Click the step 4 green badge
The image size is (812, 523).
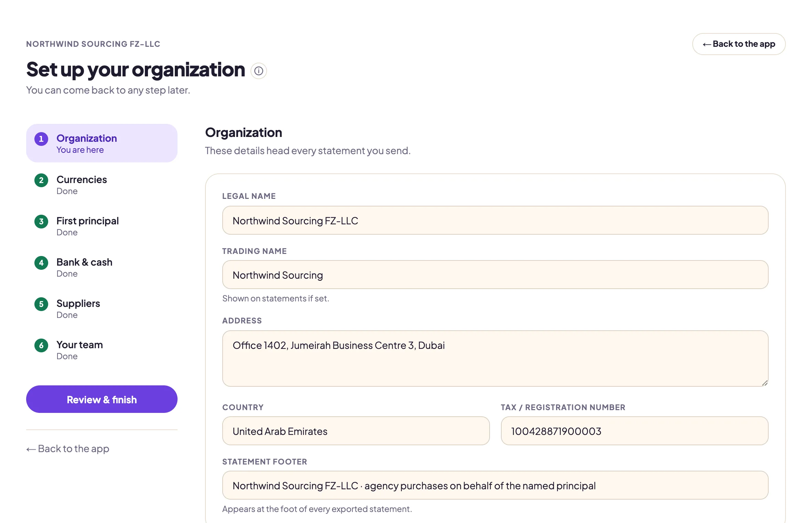click(41, 263)
